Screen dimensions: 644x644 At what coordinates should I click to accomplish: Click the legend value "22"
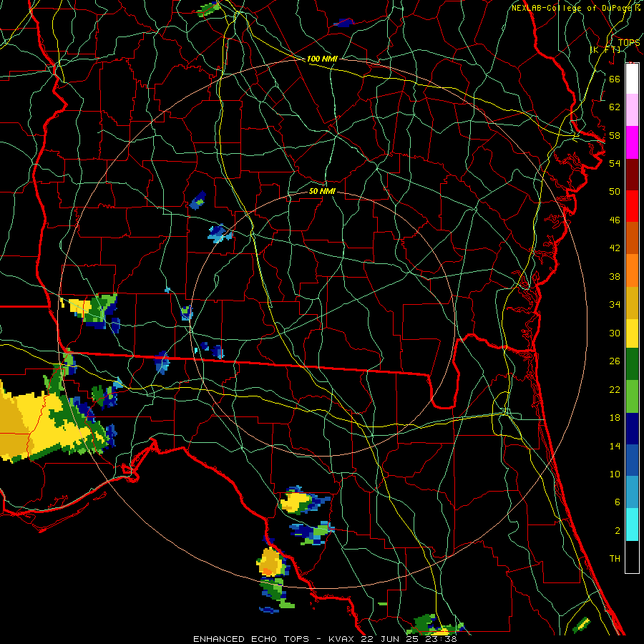coord(615,390)
